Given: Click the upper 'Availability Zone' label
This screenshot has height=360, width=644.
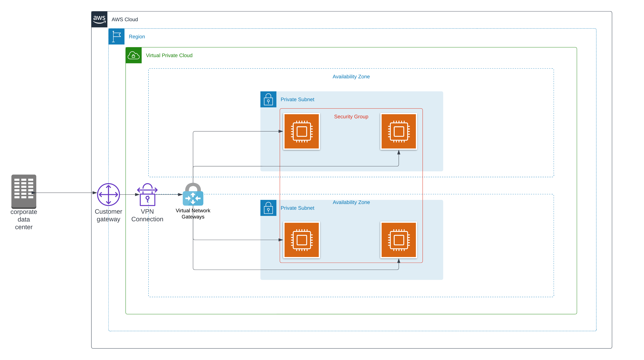Looking at the screenshot, I should point(351,77).
